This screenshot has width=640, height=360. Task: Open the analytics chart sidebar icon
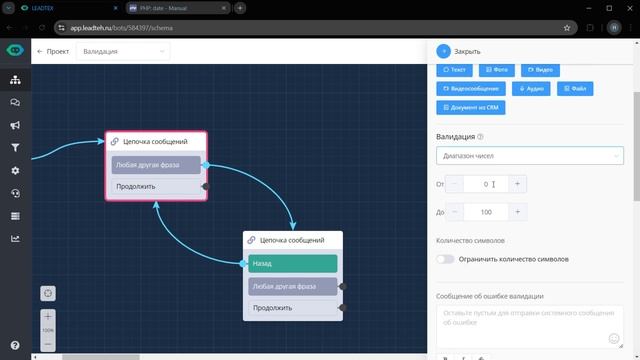(15, 238)
